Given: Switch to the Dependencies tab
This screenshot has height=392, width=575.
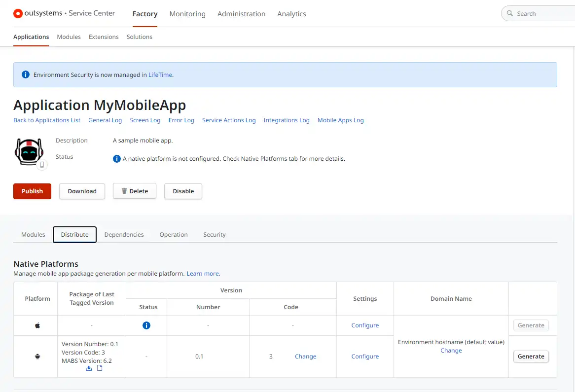Looking at the screenshot, I should point(124,235).
